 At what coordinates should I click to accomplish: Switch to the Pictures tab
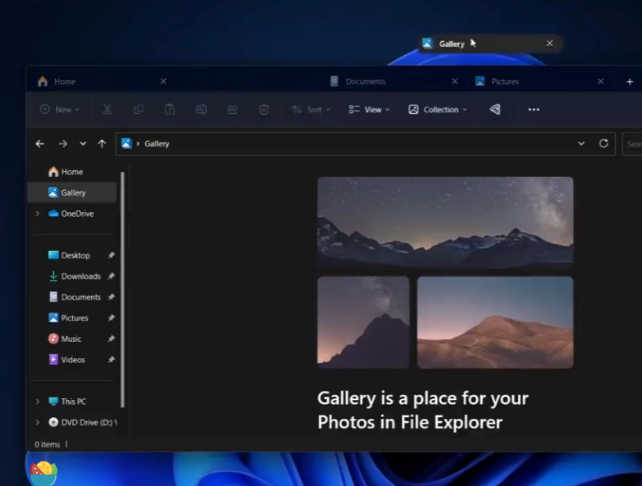[504, 82]
